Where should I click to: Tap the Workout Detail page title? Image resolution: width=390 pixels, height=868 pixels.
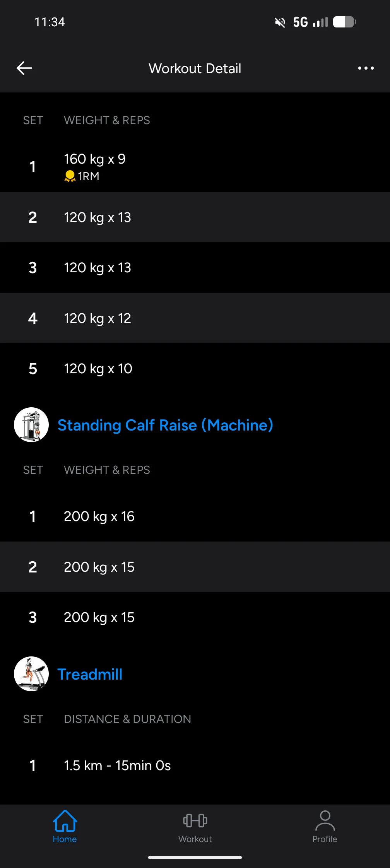tap(195, 68)
